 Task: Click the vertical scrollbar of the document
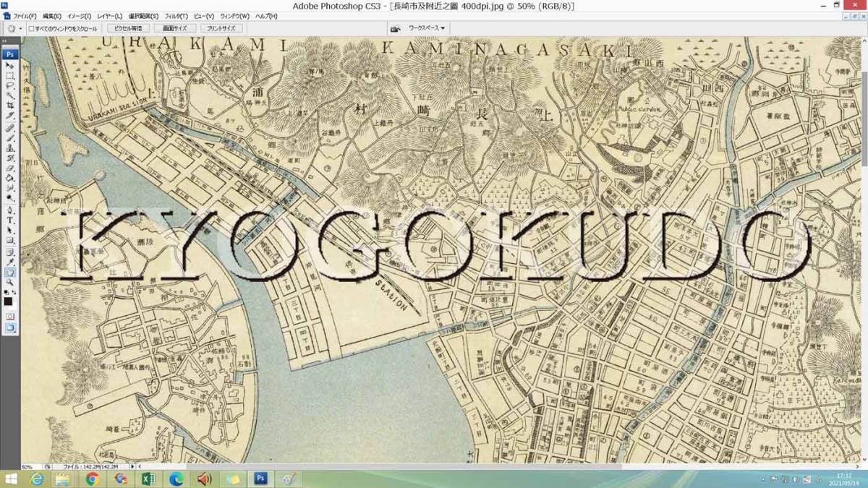(864, 249)
